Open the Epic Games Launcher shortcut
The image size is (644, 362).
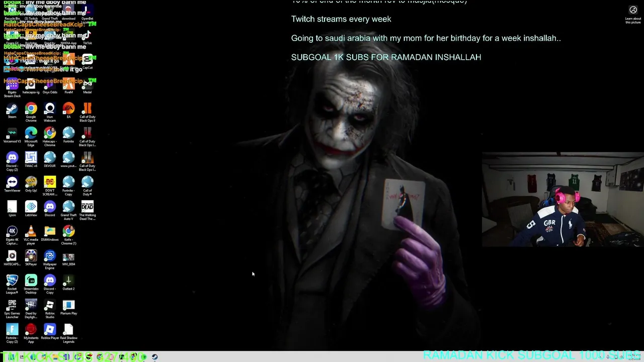coord(12,309)
